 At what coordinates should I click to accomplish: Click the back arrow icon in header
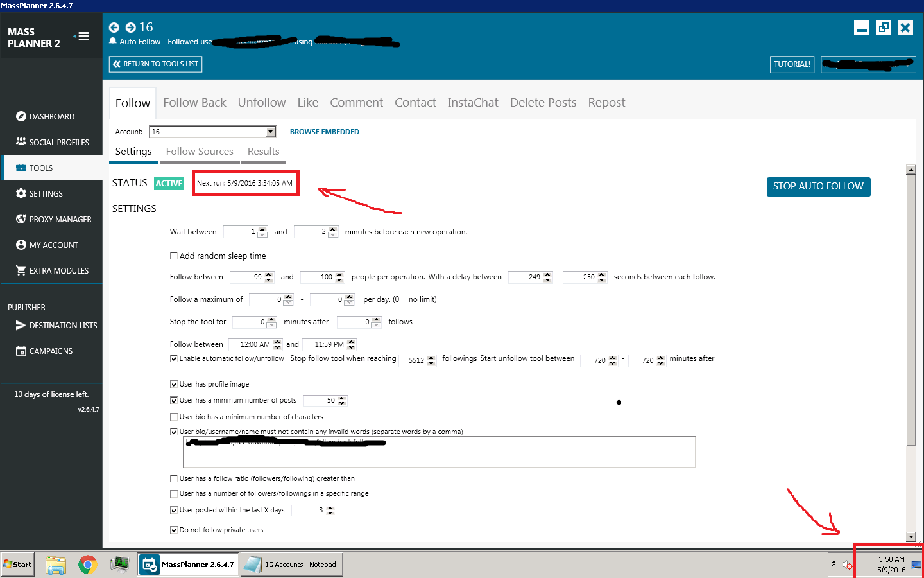tap(114, 28)
